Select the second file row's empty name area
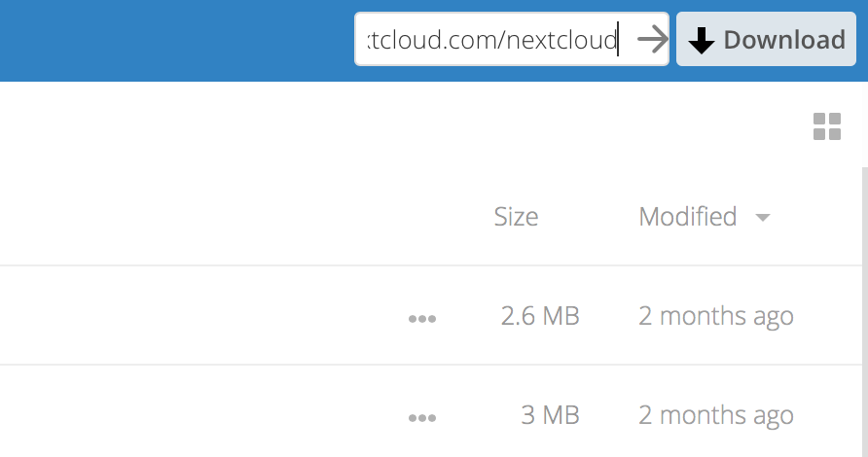This screenshot has height=457, width=868. [195, 415]
